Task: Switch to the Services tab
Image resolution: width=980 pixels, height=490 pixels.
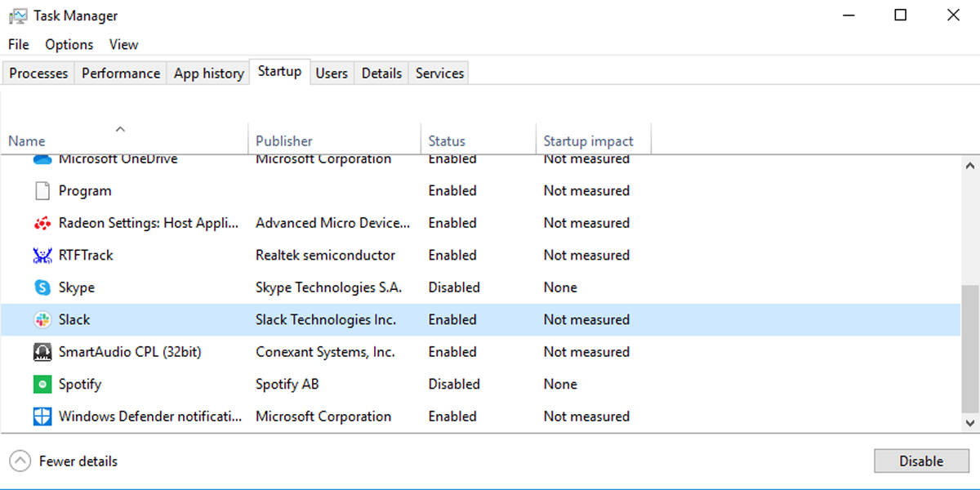Action: 439,73
